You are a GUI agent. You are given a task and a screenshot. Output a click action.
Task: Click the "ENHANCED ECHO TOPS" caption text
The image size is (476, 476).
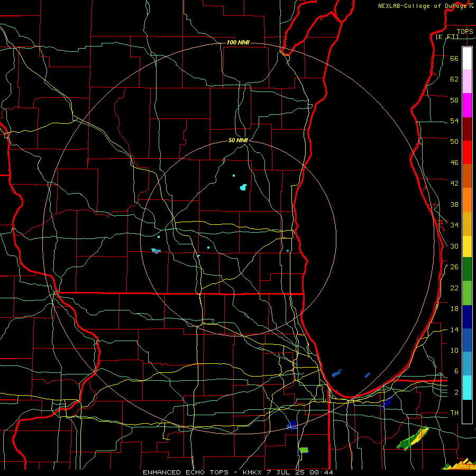pos(186,472)
